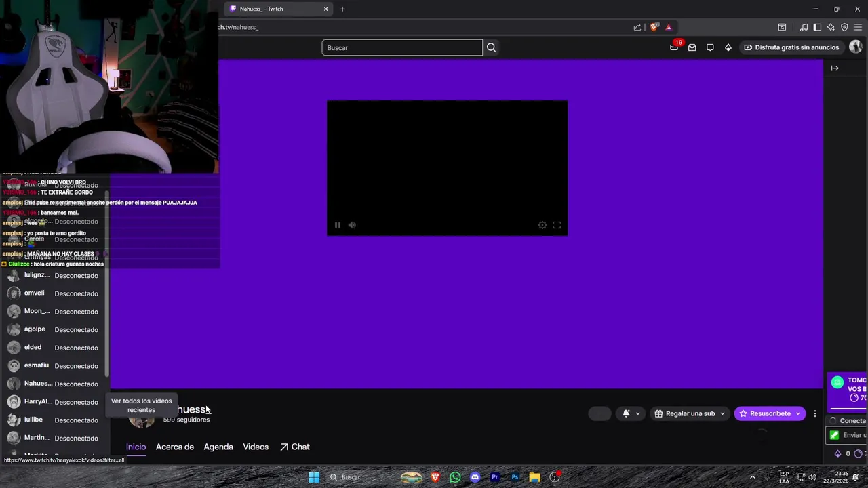Click the bits diamond icon under chat input
868x488 pixels.
837,453
